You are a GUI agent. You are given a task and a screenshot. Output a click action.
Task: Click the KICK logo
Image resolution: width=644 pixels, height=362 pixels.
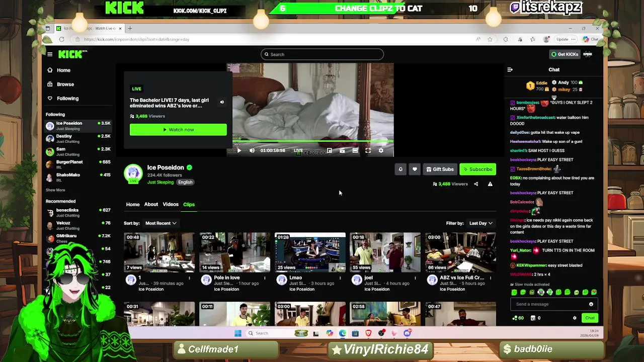(71, 54)
